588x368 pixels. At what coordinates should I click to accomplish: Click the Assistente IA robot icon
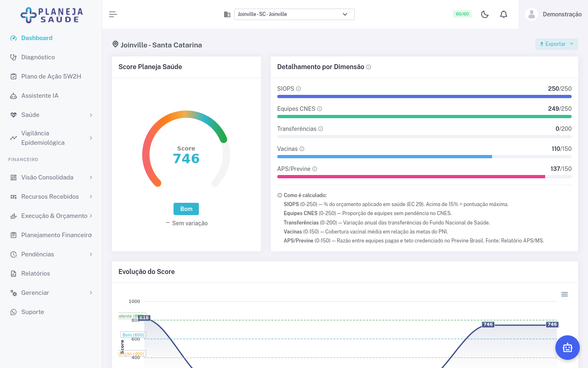pos(13,96)
